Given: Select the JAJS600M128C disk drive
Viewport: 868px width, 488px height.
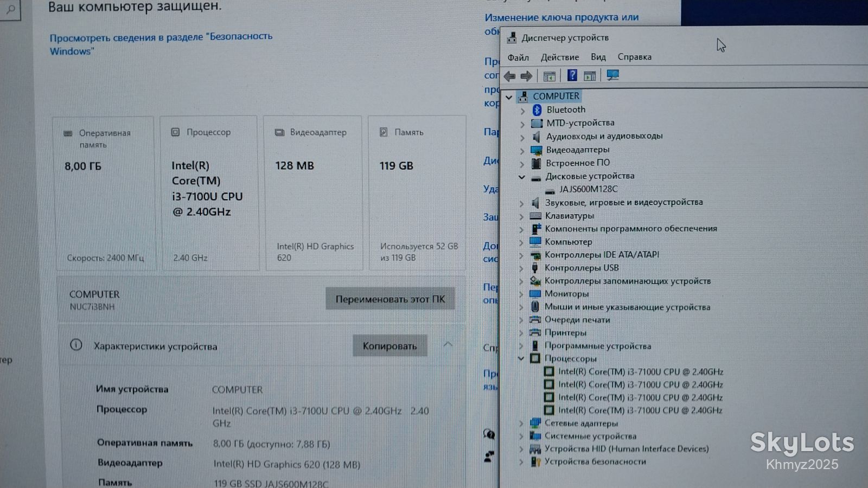Looking at the screenshot, I should pyautogui.click(x=589, y=189).
